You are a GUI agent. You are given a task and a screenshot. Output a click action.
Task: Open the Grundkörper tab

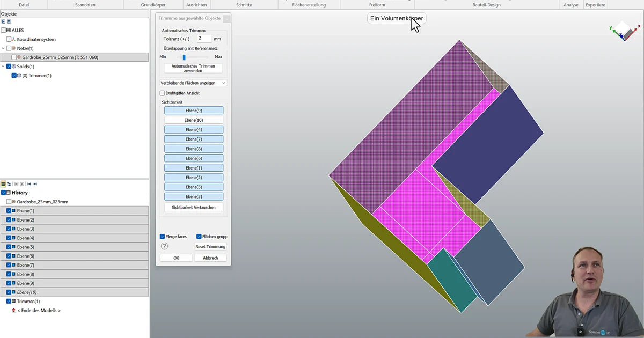click(153, 5)
